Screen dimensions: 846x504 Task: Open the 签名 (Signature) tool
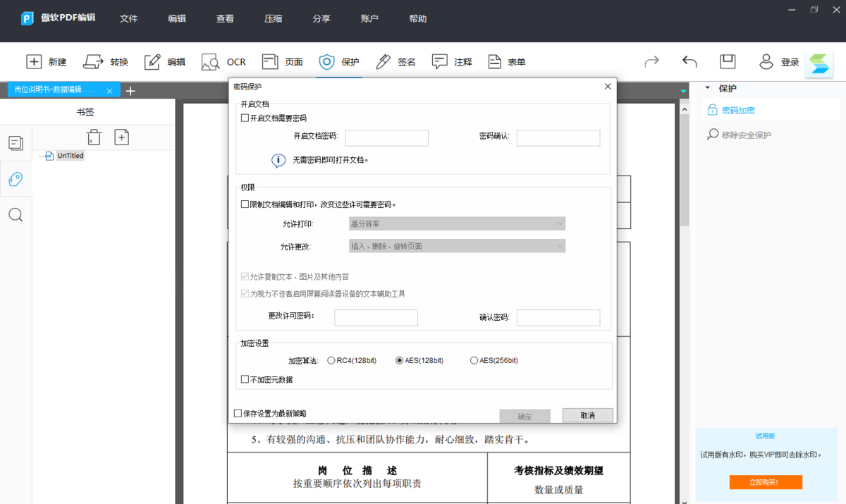click(396, 61)
